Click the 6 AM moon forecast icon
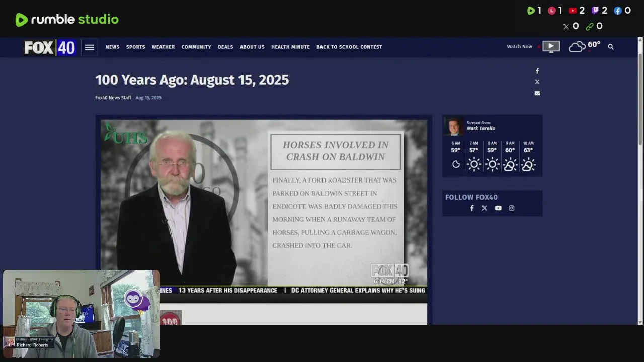644x362 pixels. [x=456, y=164]
